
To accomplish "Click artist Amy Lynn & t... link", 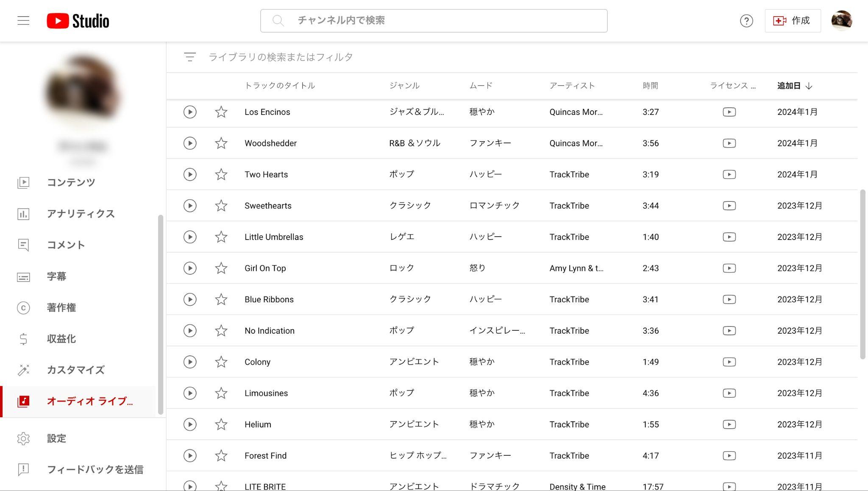I will click(x=576, y=268).
